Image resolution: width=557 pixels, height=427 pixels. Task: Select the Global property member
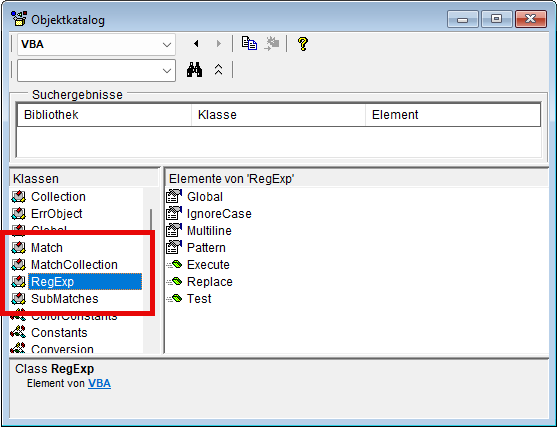click(205, 196)
